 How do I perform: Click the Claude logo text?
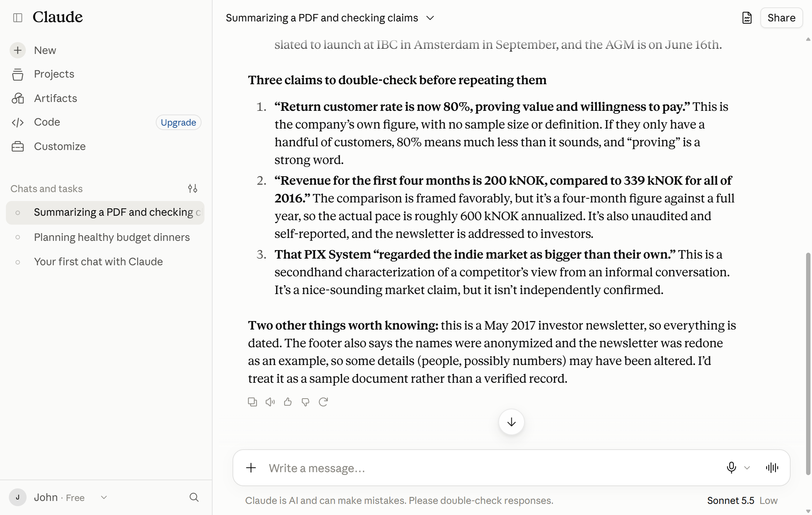(x=58, y=17)
